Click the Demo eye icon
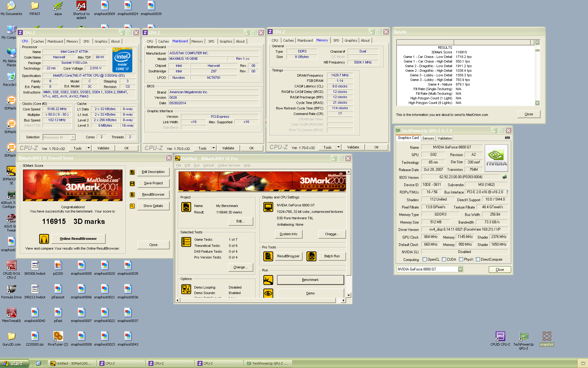Screen dimensions: 588x368 point(268,293)
